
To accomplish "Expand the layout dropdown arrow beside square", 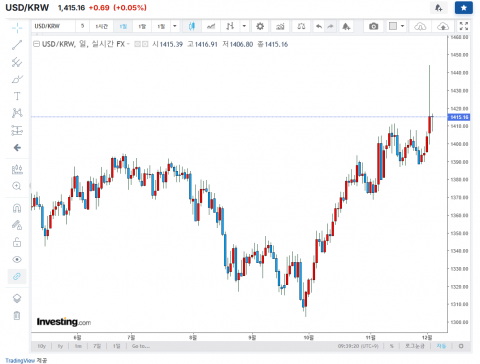I will tap(402, 26).
